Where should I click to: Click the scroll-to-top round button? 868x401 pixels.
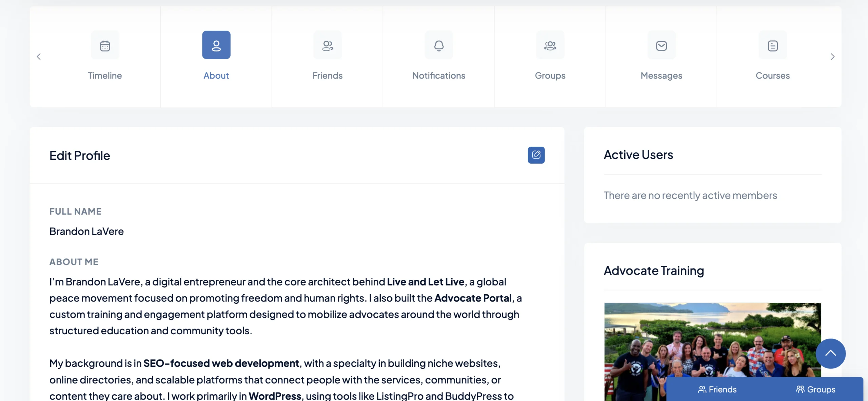tap(830, 353)
